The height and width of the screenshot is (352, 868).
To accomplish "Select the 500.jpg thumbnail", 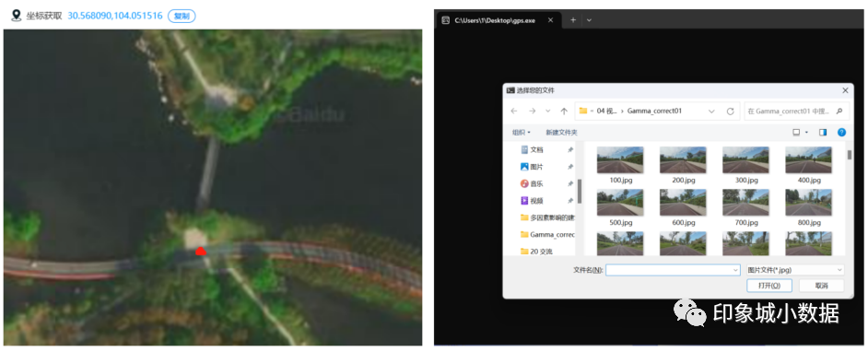I will pos(620,203).
